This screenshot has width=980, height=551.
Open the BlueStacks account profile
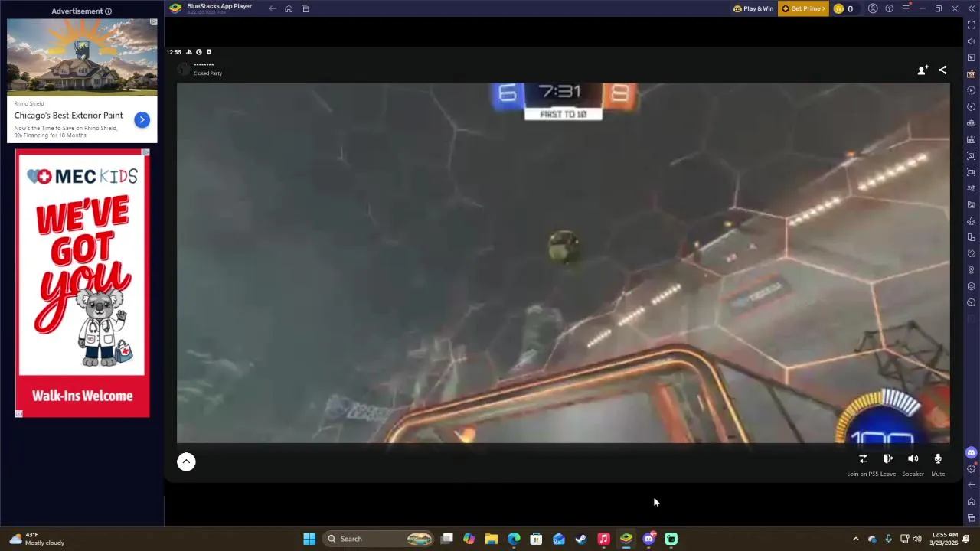click(x=873, y=8)
